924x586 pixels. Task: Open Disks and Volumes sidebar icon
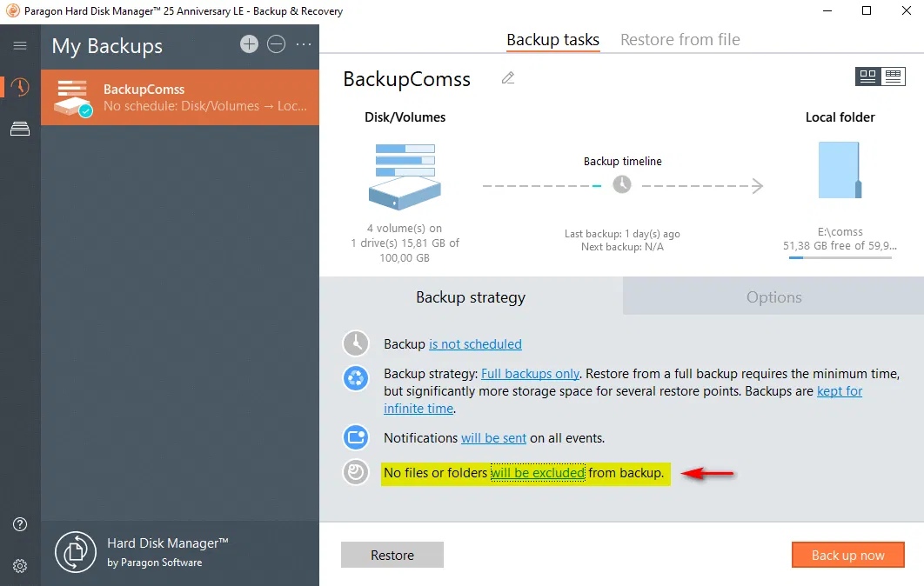click(20, 129)
